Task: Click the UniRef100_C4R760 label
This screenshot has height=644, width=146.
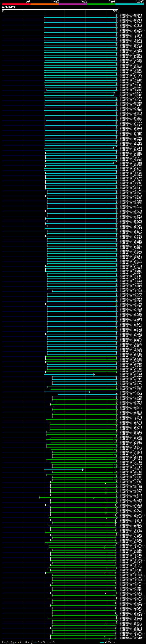Action: (131, 281)
